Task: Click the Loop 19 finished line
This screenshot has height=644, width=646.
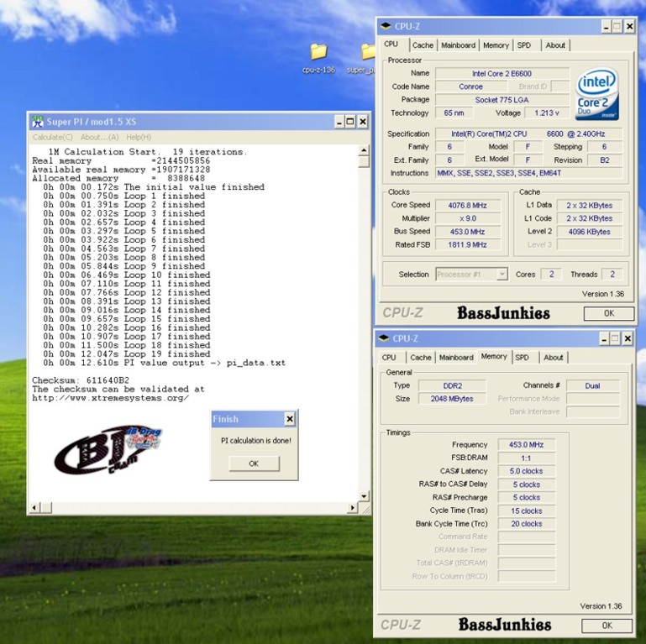Action: pos(127,354)
